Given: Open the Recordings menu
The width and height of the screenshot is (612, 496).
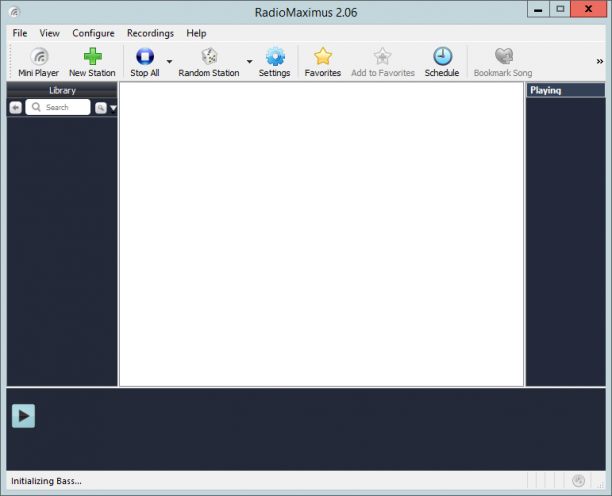Looking at the screenshot, I should 150,33.
